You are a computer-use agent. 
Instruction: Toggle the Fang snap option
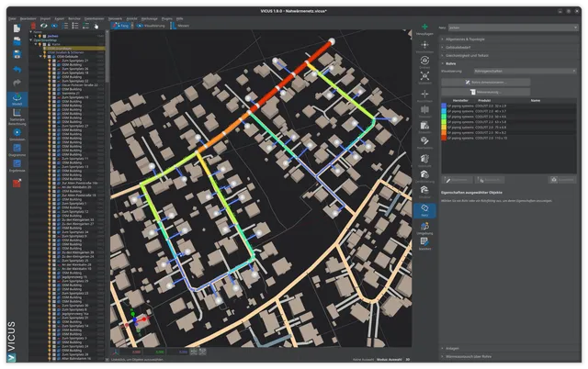tap(121, 26)
